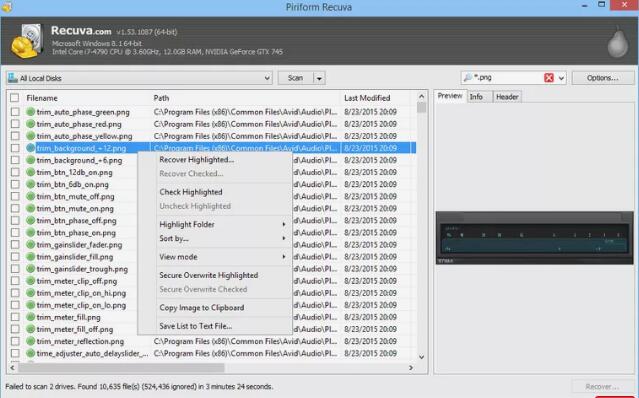
Task: Check the box for trim_meter_fill_off.png
Action: click(15, 329)
